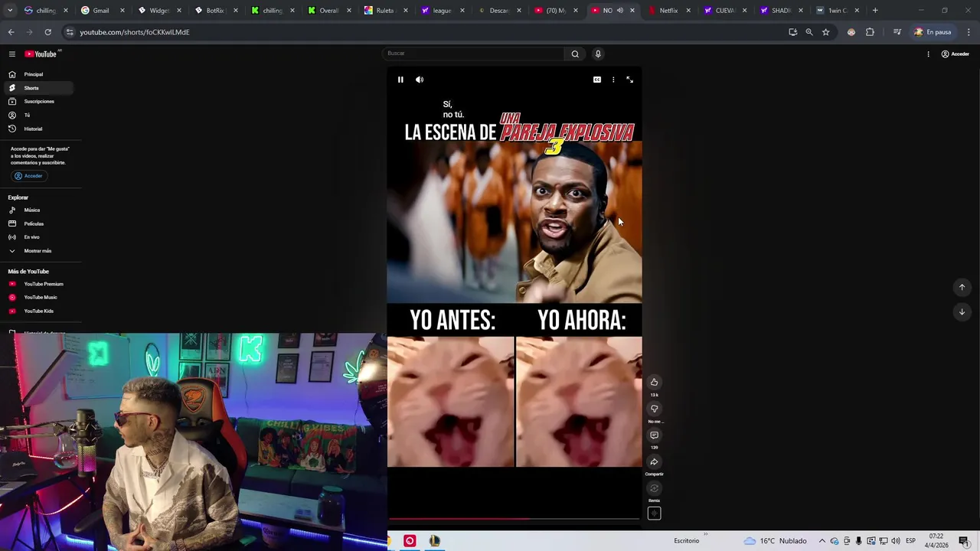View site information icon in address bar
The height and width of the screenshot is (551, 980).
pyautogui.click(x=70, y=32)
